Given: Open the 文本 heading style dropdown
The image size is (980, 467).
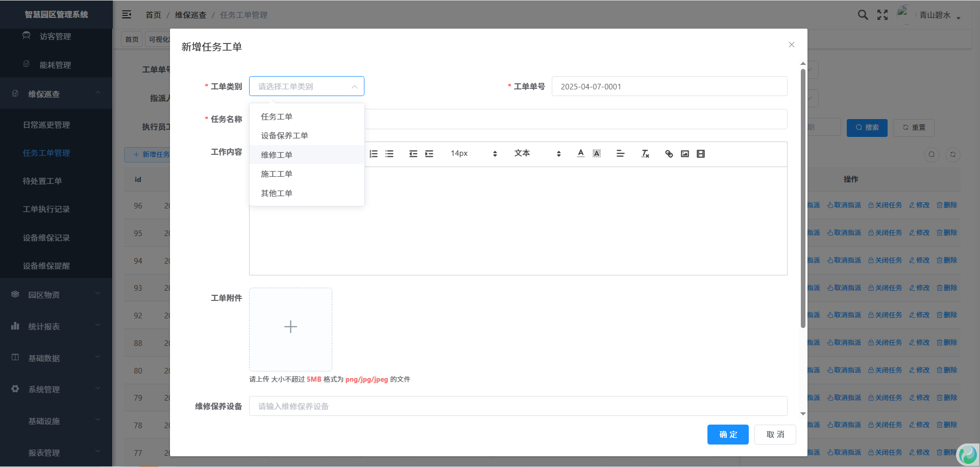Looking at the screenshot, I should tap(537, 154).
